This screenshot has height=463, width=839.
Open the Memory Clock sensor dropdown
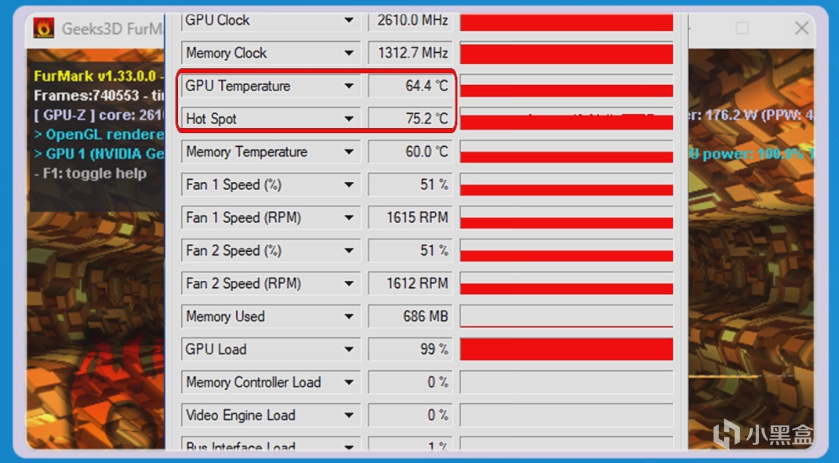(271, 53)
